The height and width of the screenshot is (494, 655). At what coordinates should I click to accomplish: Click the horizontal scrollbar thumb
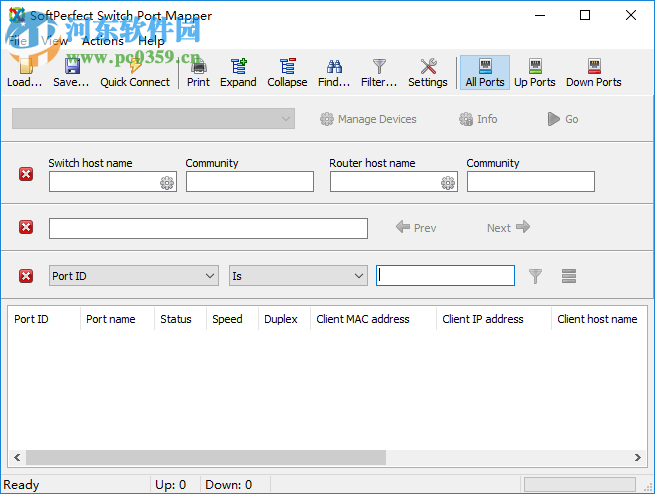tap(206, 457)
